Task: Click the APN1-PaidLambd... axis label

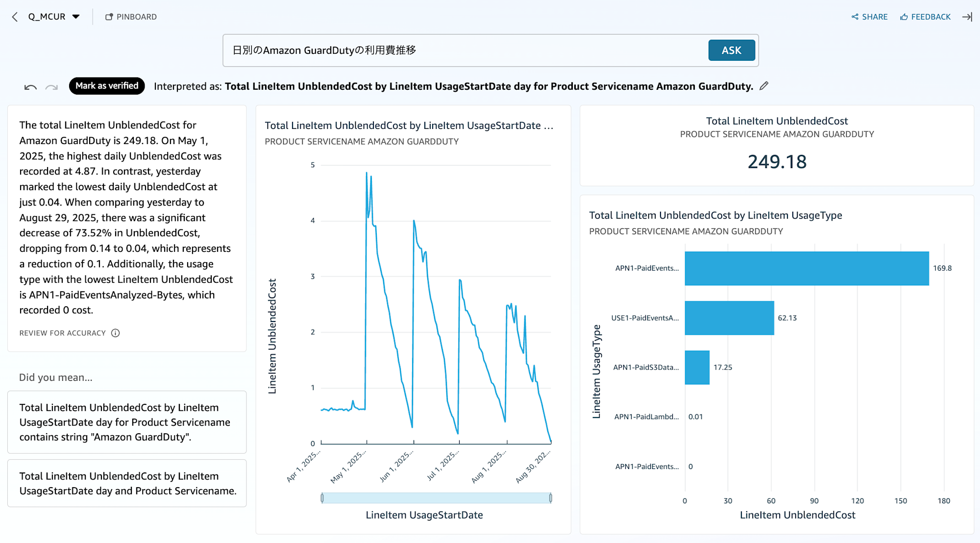Action: tap(646, 417)
